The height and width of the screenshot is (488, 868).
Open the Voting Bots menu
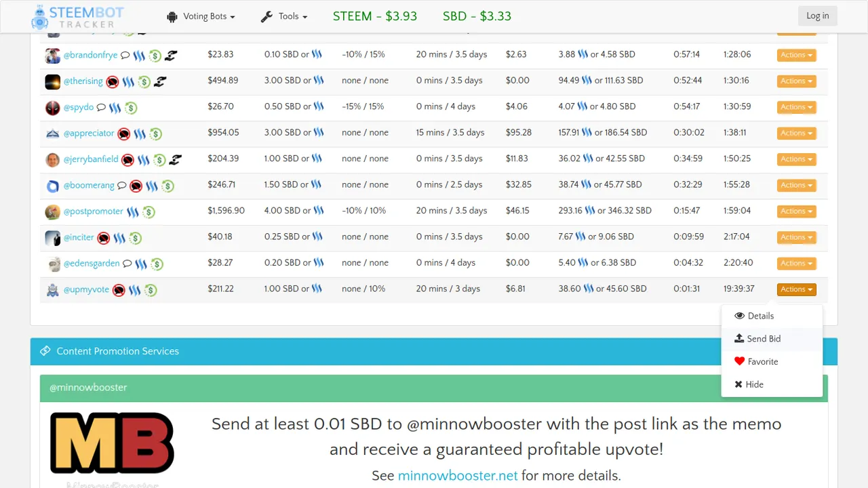(x=201, y=16)
